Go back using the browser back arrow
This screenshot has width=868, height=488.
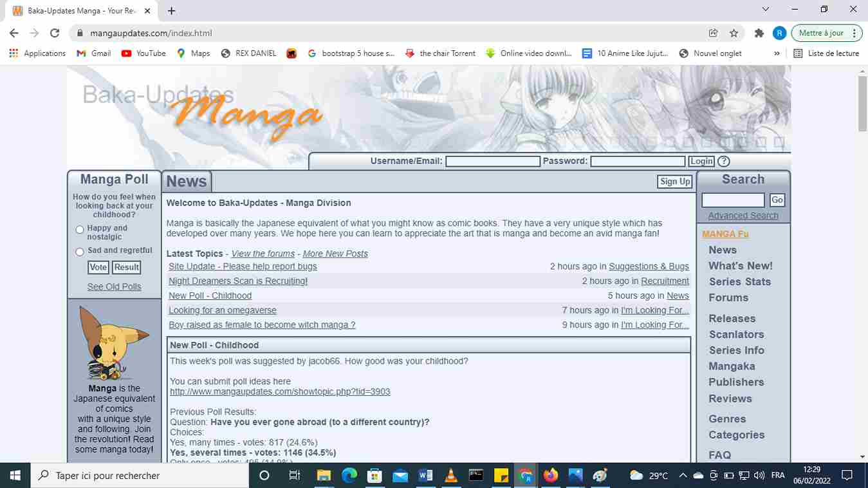[x=14, y=33]
